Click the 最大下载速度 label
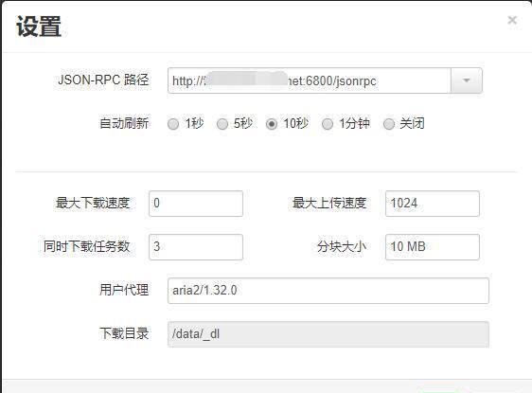 pyautogui.click(x=93, y=203)
